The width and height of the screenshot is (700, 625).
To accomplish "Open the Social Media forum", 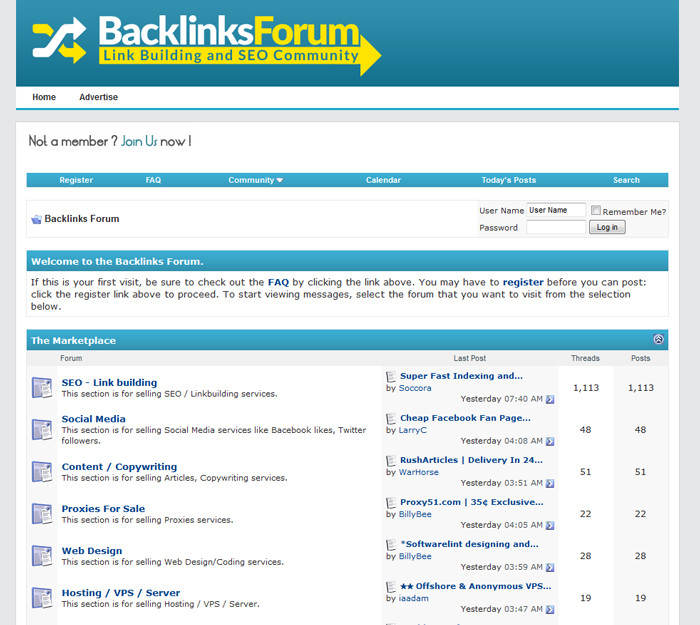I will [x=93, y=419].
